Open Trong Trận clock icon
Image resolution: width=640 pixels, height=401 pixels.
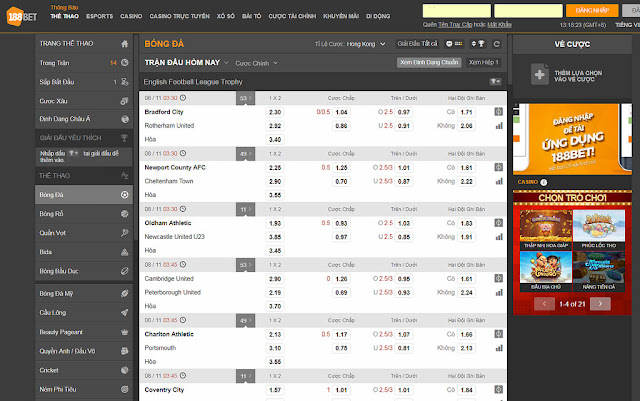coord(124,62)
